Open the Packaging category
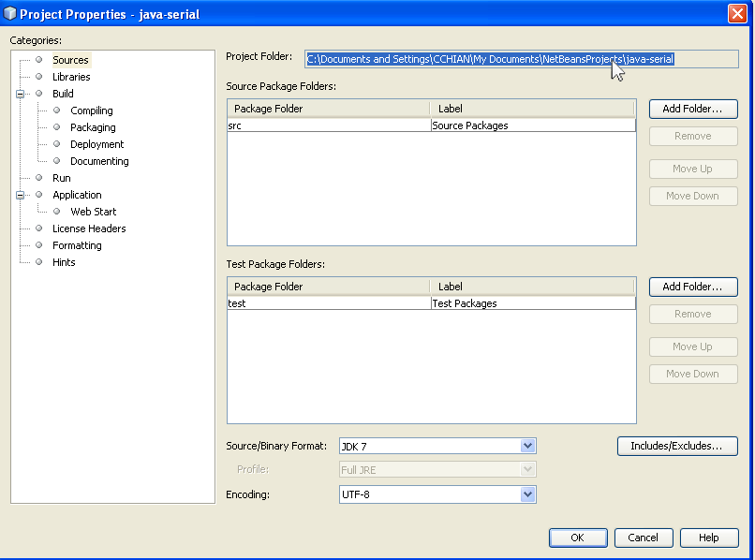Image resolution: width=755 pixels, height=560 pixels. [x=92, y=126]
